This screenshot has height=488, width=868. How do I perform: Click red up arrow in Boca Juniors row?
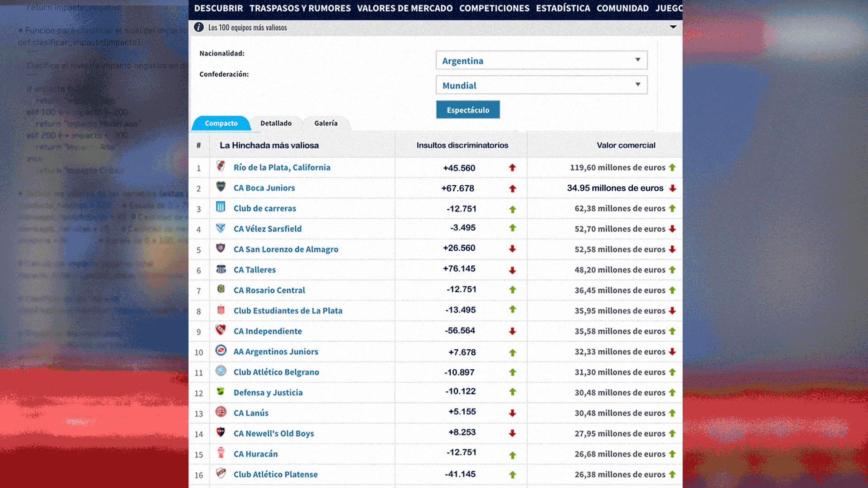[x=512, y=188]
